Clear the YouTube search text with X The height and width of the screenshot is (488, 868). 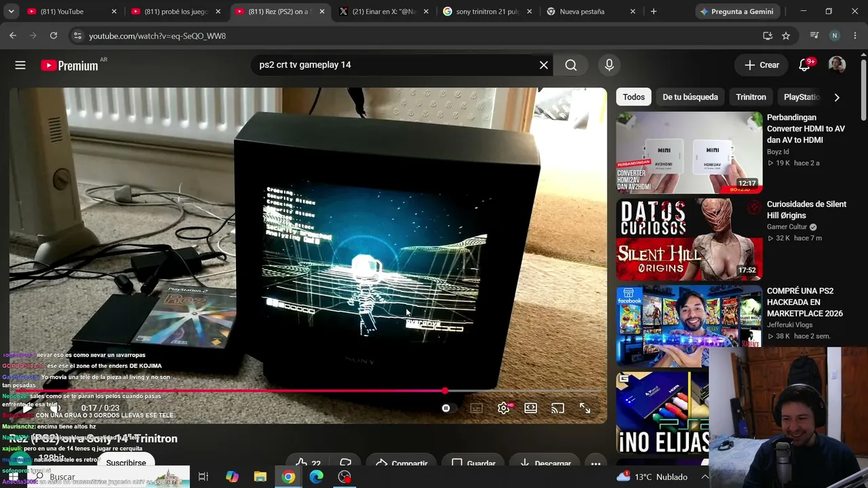pos(544,65)
